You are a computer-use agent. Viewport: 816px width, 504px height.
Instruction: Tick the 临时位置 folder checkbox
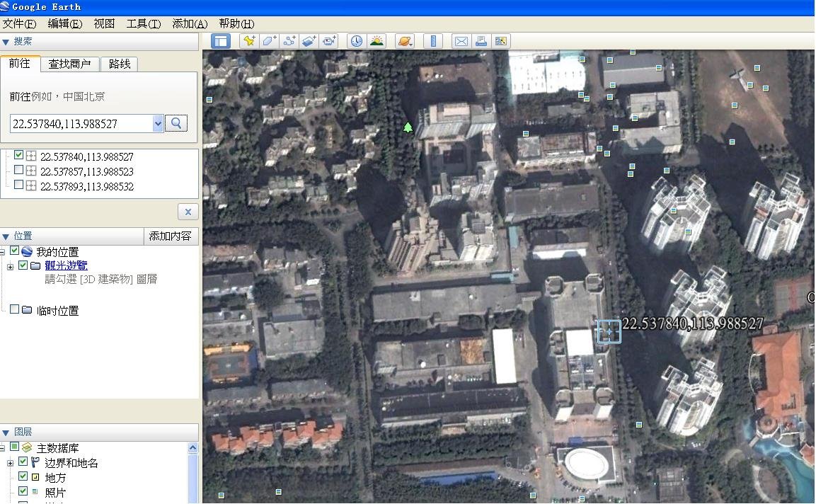[x=14, y=309]
